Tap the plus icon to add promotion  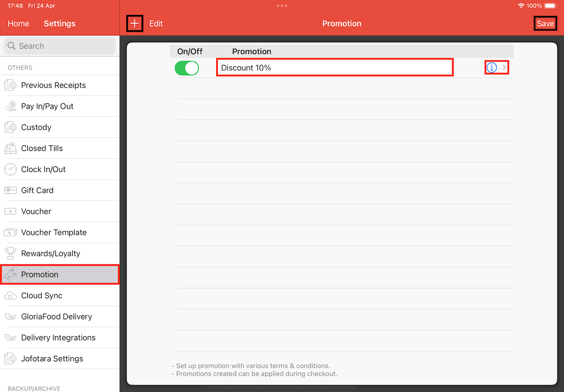(x=134, y=23)
